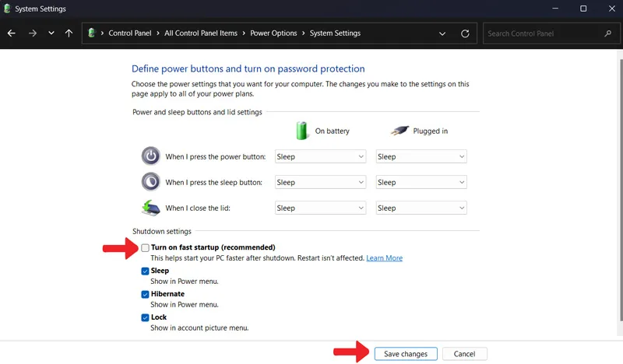This screenshot has height=364, width=623.
Task: Navigate to All Control Panel Items breadcrumb
Action: tap(201, 33)
